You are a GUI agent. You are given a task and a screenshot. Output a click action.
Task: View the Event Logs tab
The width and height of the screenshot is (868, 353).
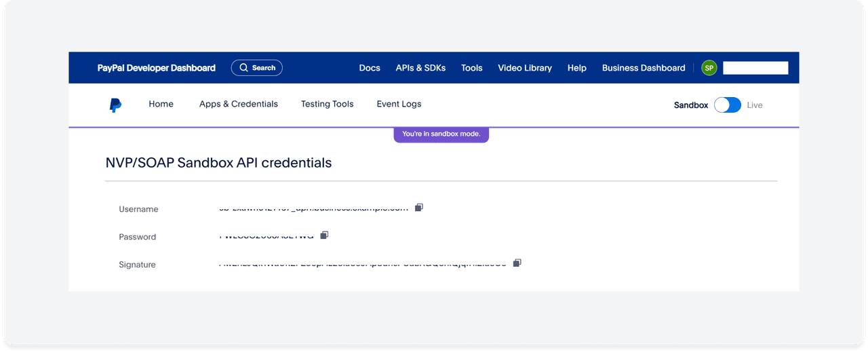(x=399, y=105)
